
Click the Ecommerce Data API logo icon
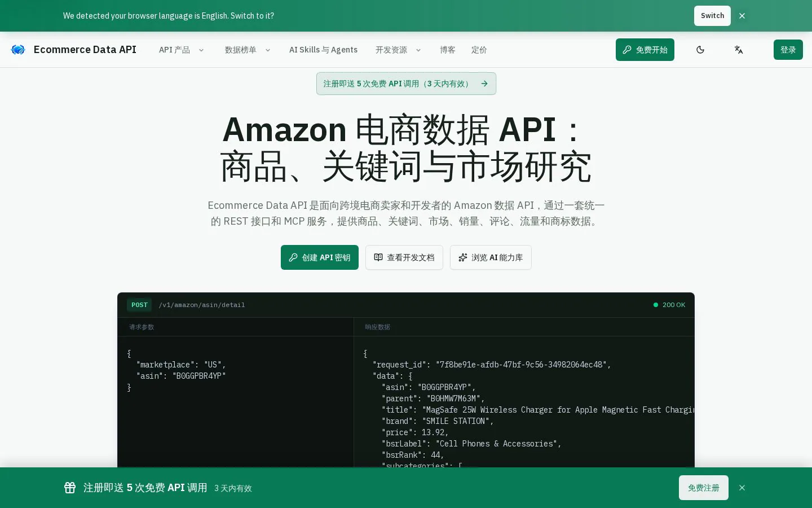(x=18, y=50)
